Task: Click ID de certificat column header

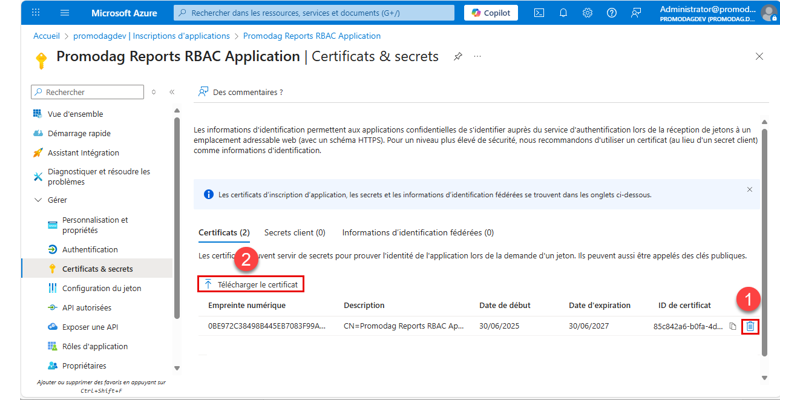Action: tap(685, 305)
